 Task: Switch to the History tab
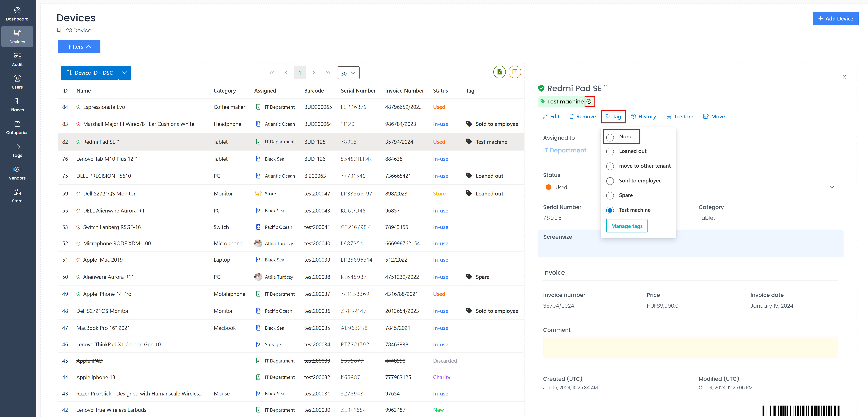pyautogui.click(x=644, y=116)
